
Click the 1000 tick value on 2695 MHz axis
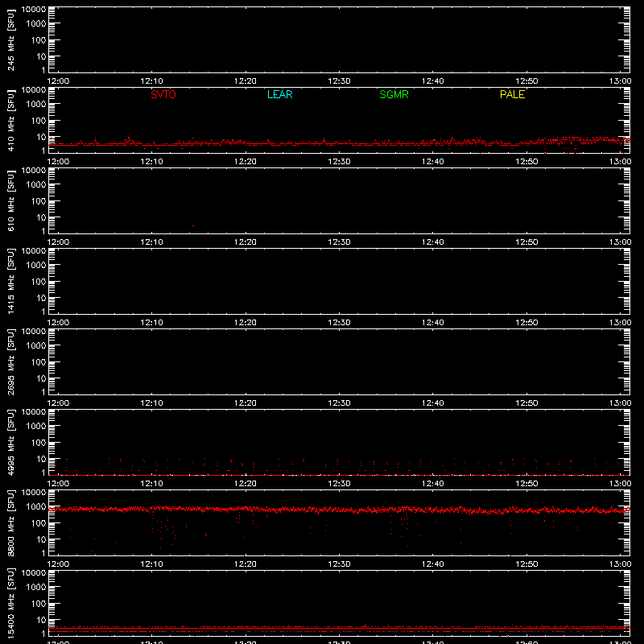tap(36, 346)
